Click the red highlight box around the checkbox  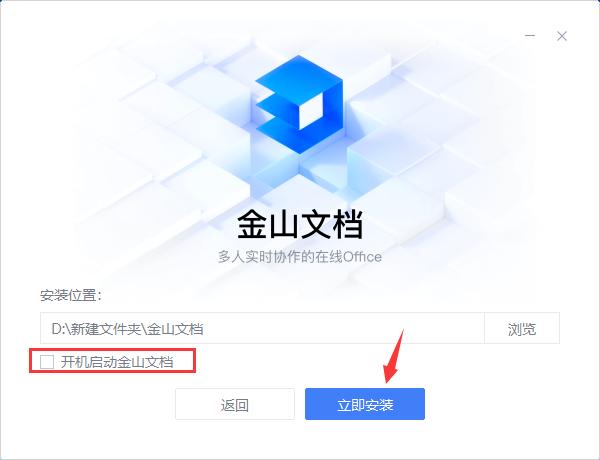112,360
